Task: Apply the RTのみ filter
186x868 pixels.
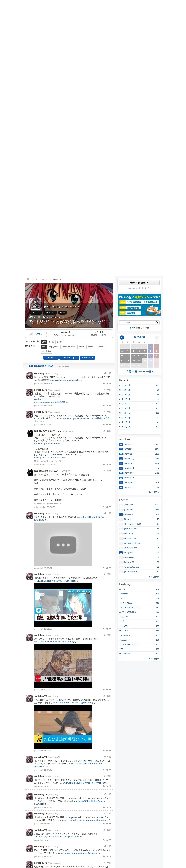Action: click(x=81, y=347)
